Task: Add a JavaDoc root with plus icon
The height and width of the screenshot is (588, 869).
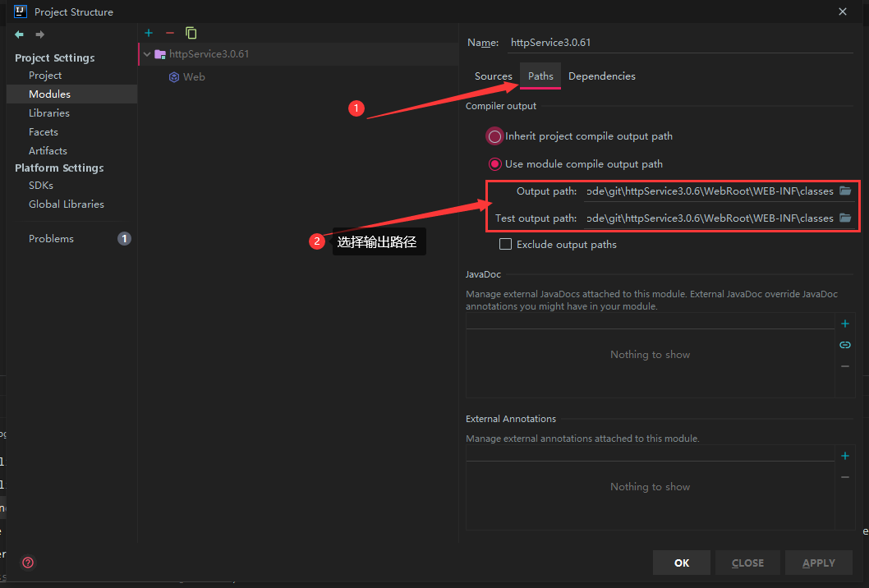Action: [845, 324]
